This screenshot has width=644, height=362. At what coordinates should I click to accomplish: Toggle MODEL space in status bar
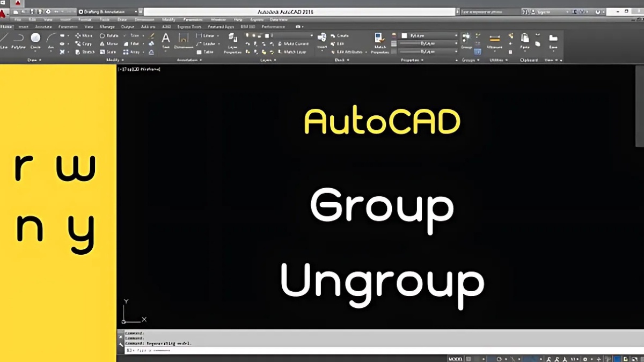point(455,358)
